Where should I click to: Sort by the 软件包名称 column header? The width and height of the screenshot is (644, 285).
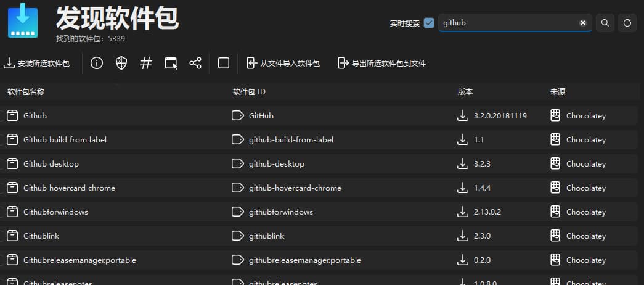pos(26,91)
